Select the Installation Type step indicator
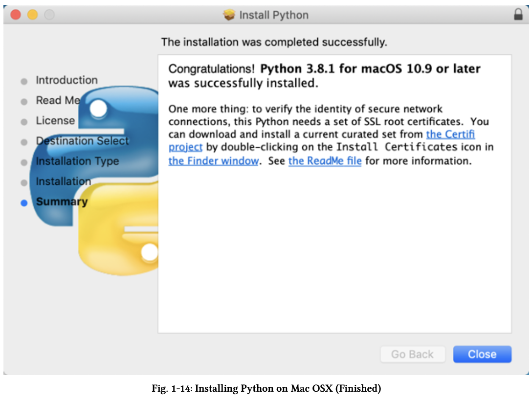This screenshot has width=532, height=401. click(24, 161)
